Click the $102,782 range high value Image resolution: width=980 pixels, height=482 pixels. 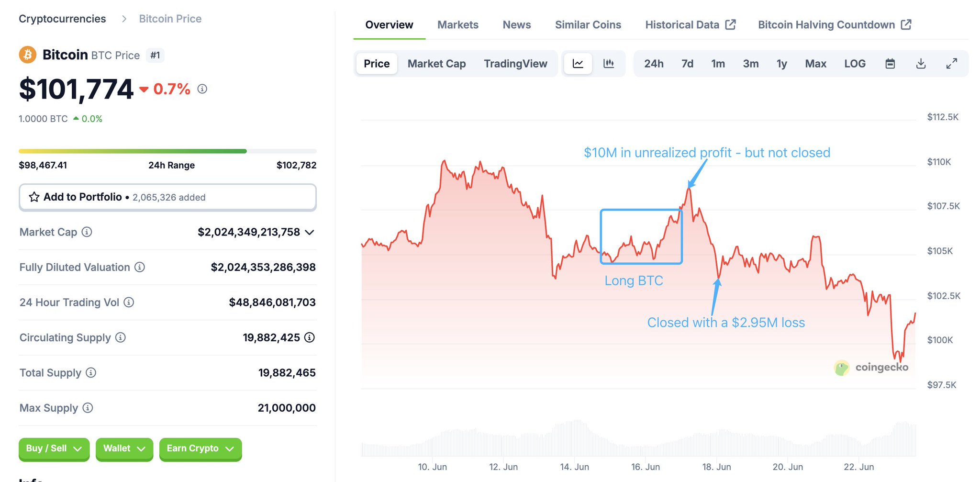(x=297, y=165)
